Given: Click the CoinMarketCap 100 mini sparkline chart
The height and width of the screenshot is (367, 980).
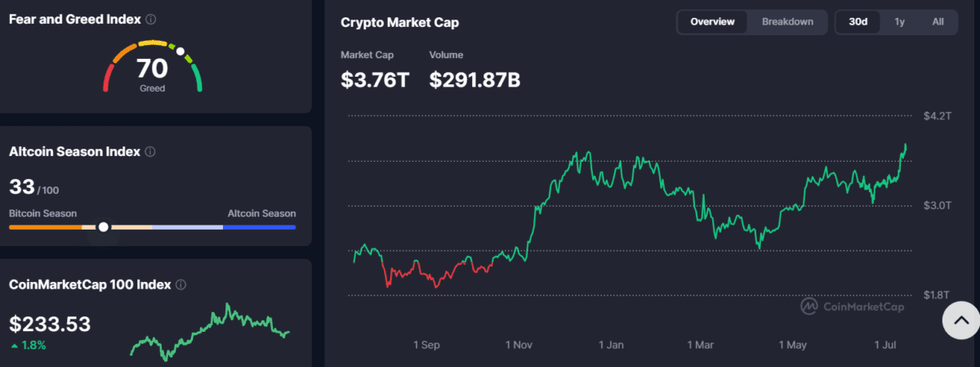Looking at the screenshot, I should coord(210,332).
